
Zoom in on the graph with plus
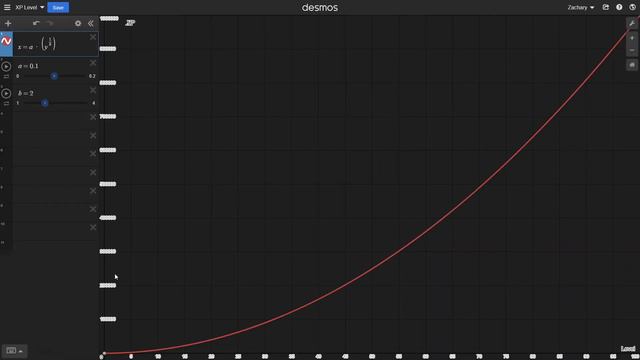[632, 38]
